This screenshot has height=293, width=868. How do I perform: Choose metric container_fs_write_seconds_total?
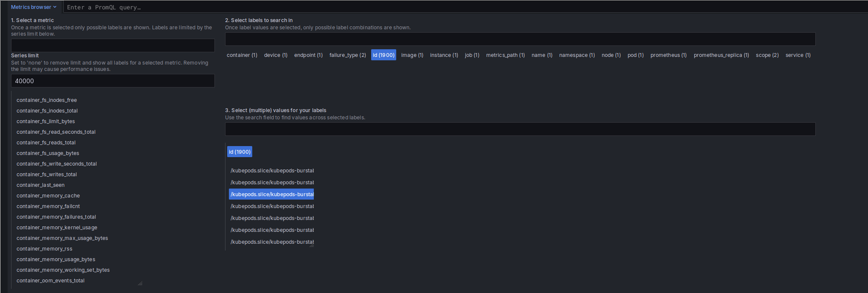coord(56,164)
